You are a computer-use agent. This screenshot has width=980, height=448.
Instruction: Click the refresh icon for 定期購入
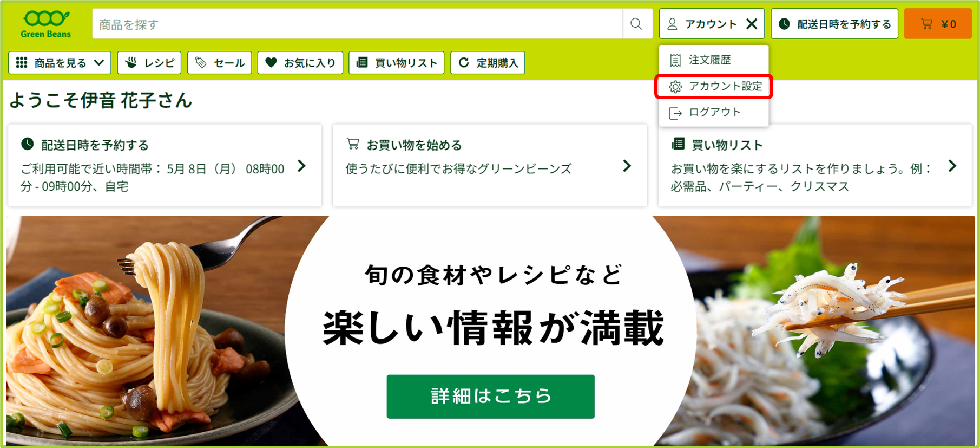(x=464, y=63)
